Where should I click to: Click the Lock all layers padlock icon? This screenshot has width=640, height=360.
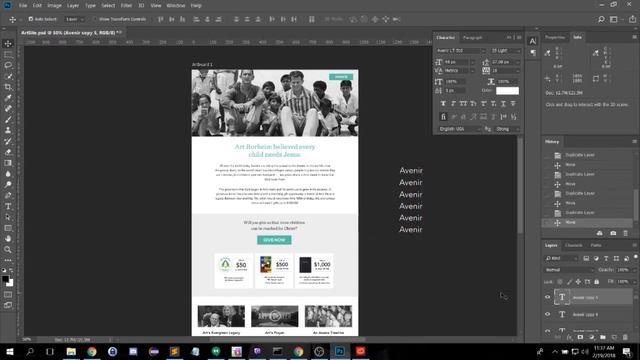tap(597, 282)
